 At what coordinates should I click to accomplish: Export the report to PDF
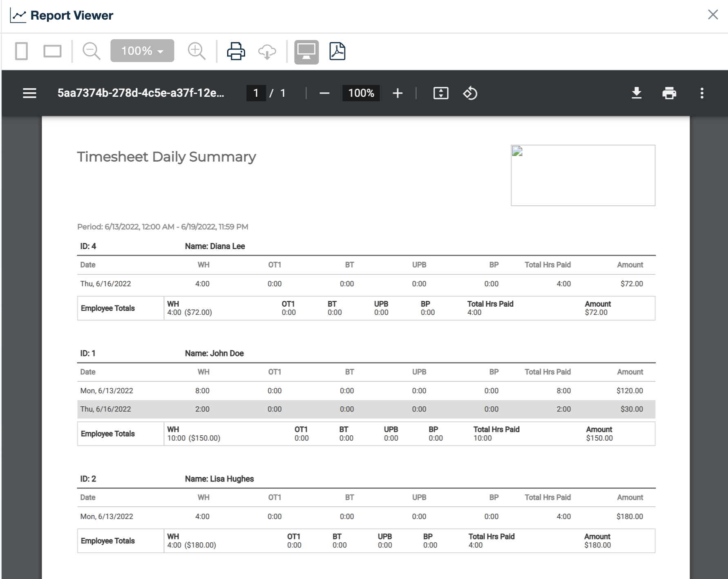[x=337, y=51]
